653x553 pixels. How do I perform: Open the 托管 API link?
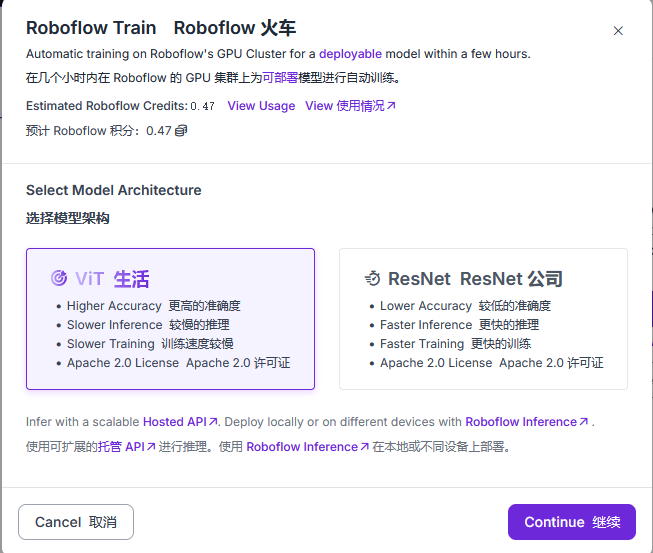coord(127,447)
